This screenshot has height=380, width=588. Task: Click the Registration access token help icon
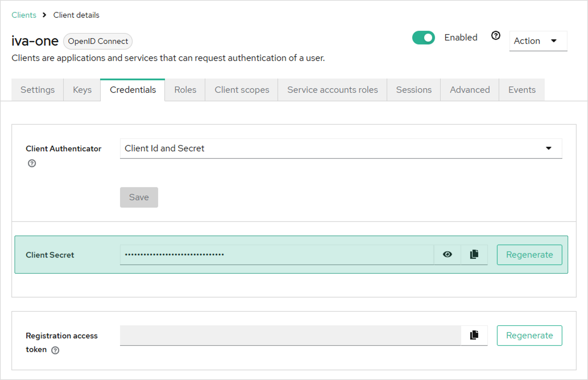[x=55, y=350]
